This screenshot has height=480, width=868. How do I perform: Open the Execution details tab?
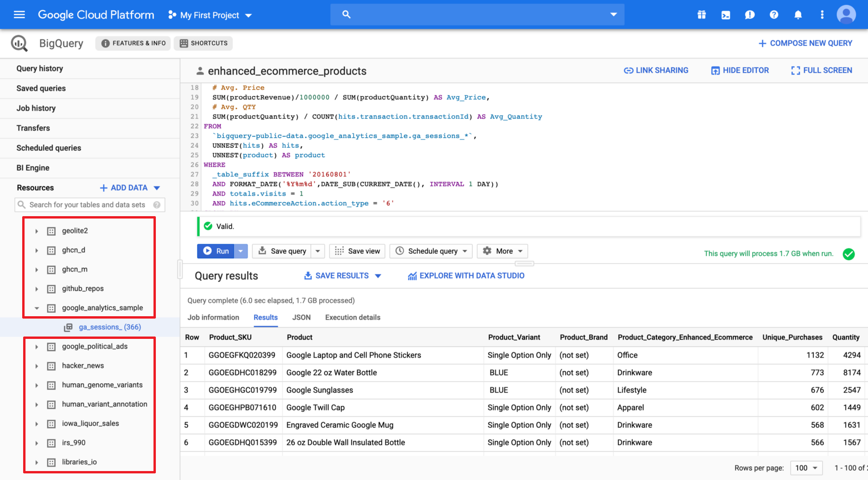pos(353,317)
